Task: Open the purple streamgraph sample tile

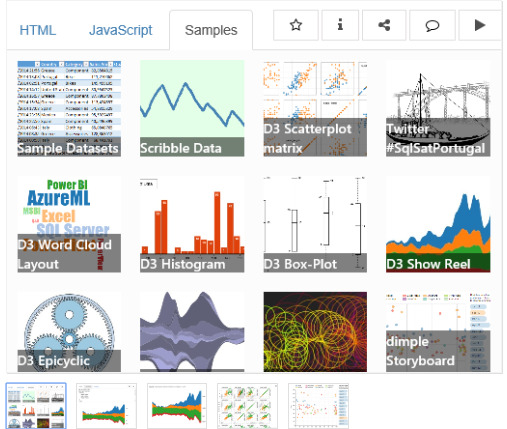Action: coord(192,332)
